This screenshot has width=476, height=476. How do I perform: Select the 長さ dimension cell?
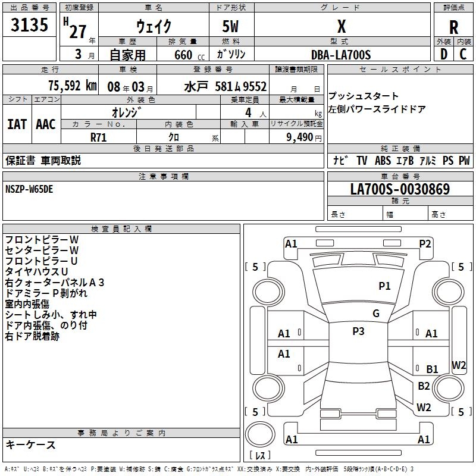[x=355, y=214]
